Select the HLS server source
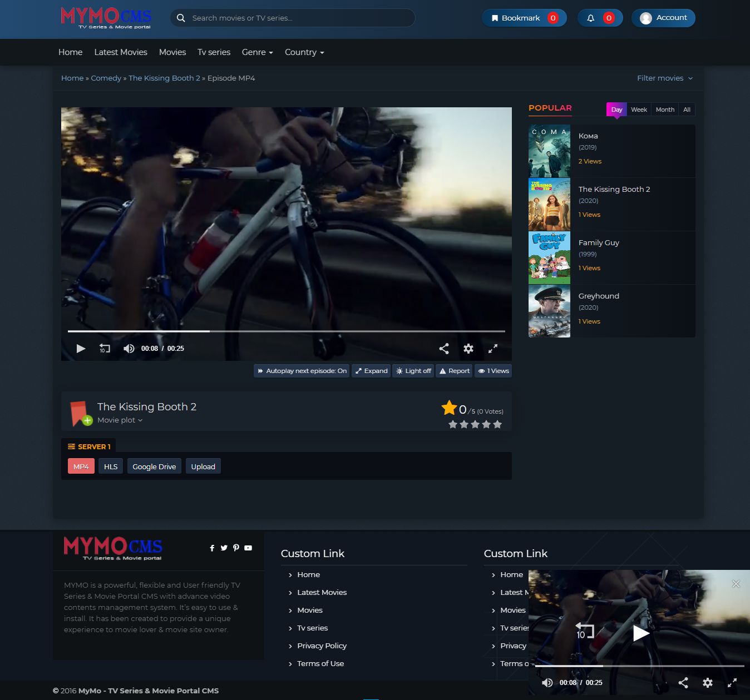 click(x=111, y=466)
